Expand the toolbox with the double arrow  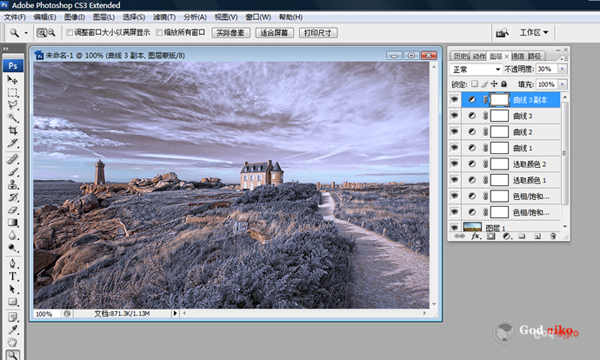(x=6, y=49)
